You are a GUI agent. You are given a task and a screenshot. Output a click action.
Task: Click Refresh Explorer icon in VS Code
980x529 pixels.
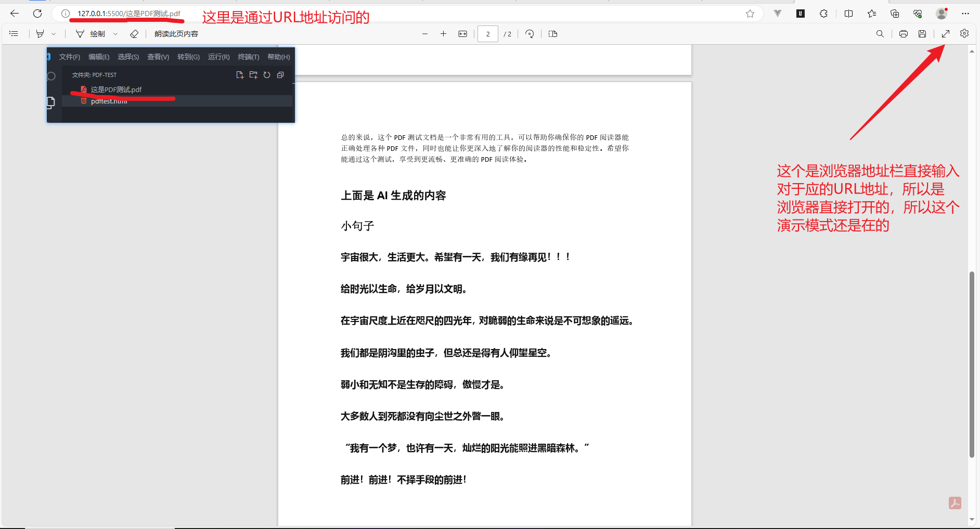tap(267, 75)
